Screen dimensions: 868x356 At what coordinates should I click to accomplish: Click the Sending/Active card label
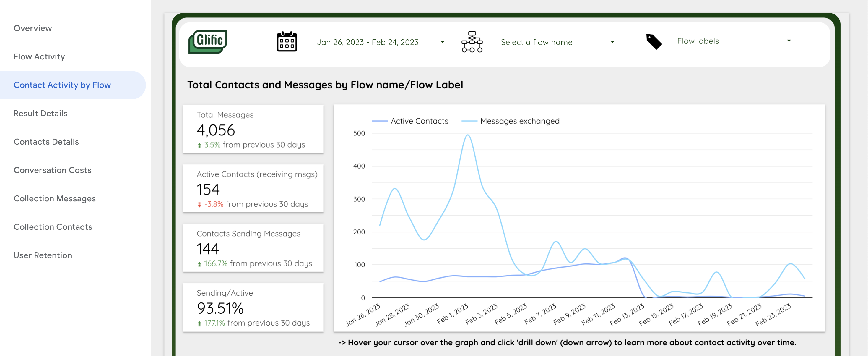[x=225, y=293]
